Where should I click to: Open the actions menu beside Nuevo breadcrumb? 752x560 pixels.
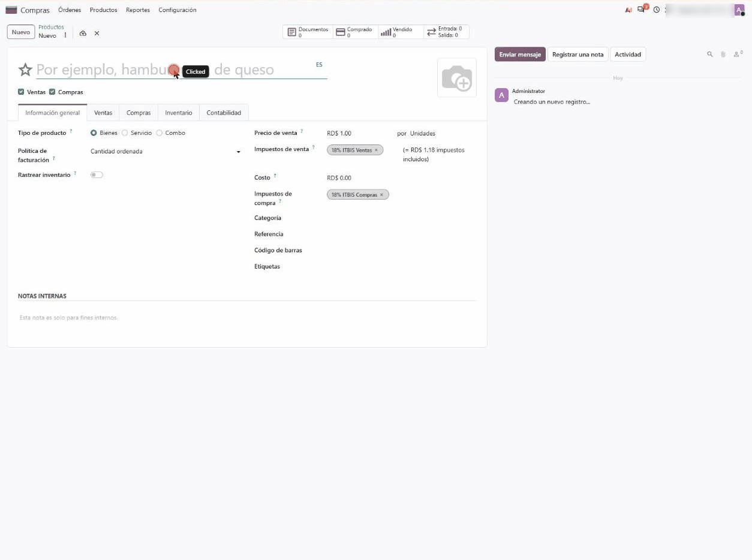(65, 35)
